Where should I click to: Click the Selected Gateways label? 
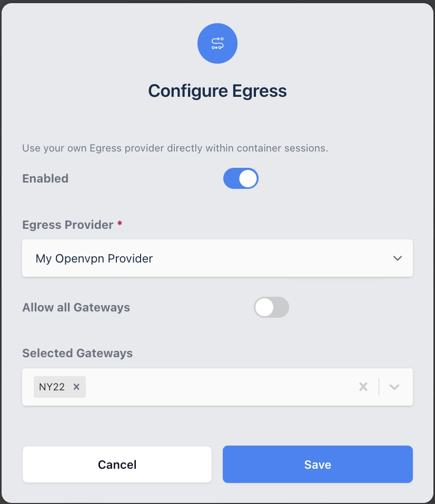pyautogui.click(x=77, y=353)
